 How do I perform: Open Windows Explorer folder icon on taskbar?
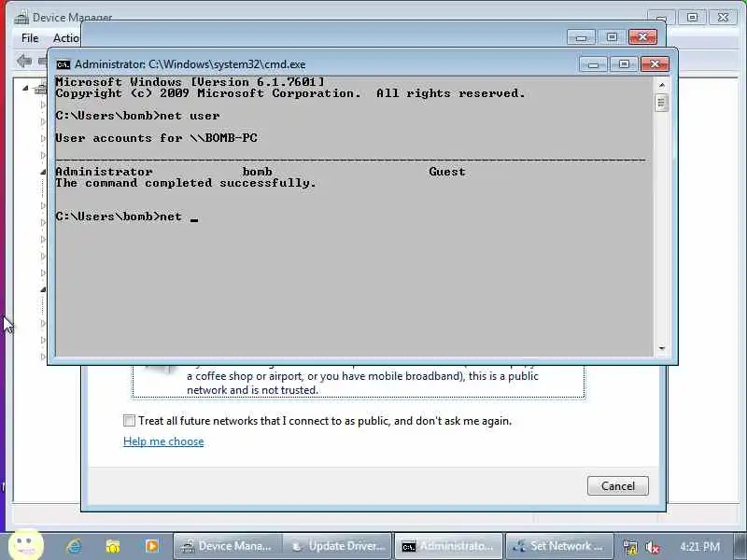[112, 546]
